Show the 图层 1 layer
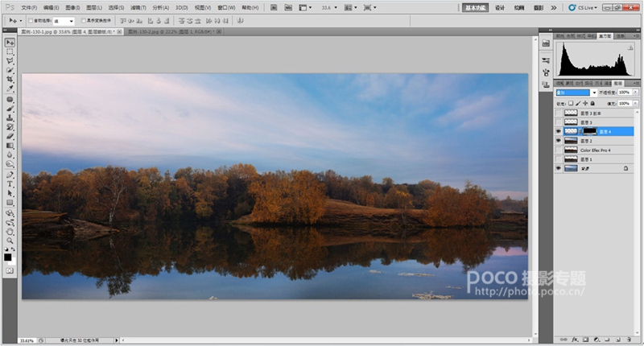 (x=558, y=159)
